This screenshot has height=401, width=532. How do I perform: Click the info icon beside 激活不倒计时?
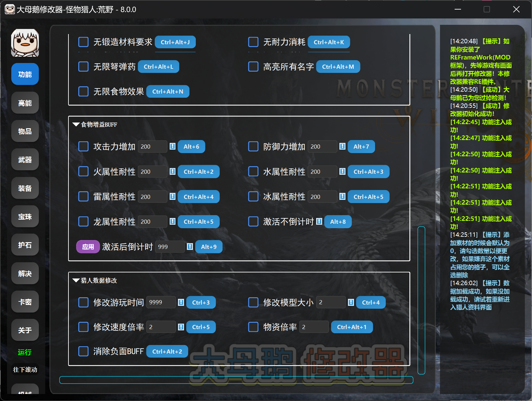[x=319, y=222]
